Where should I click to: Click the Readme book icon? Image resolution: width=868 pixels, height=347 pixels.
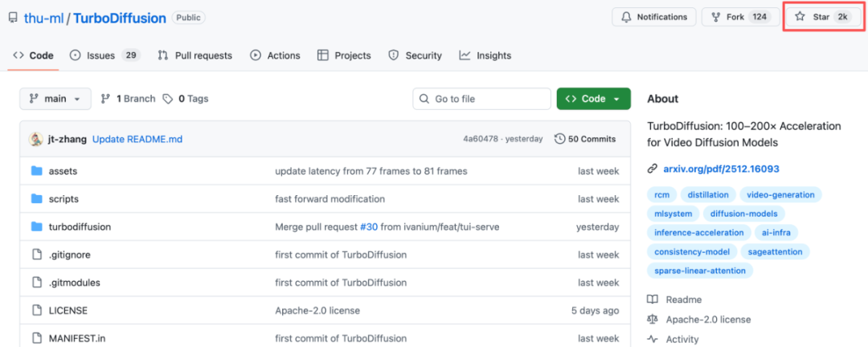(x=653, y=300)
